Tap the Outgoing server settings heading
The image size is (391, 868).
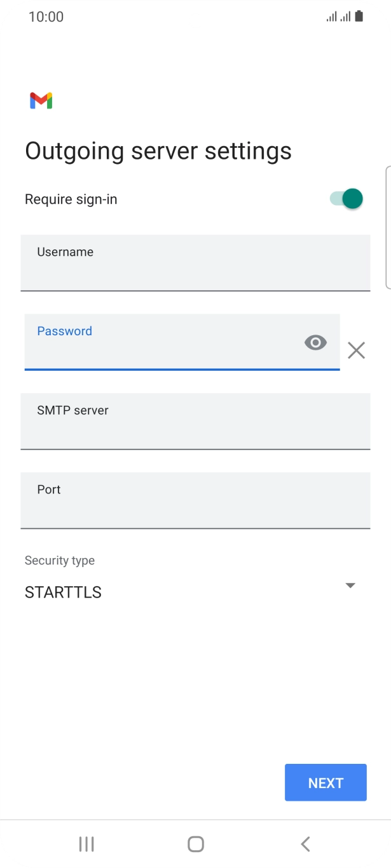click(158, 150)
